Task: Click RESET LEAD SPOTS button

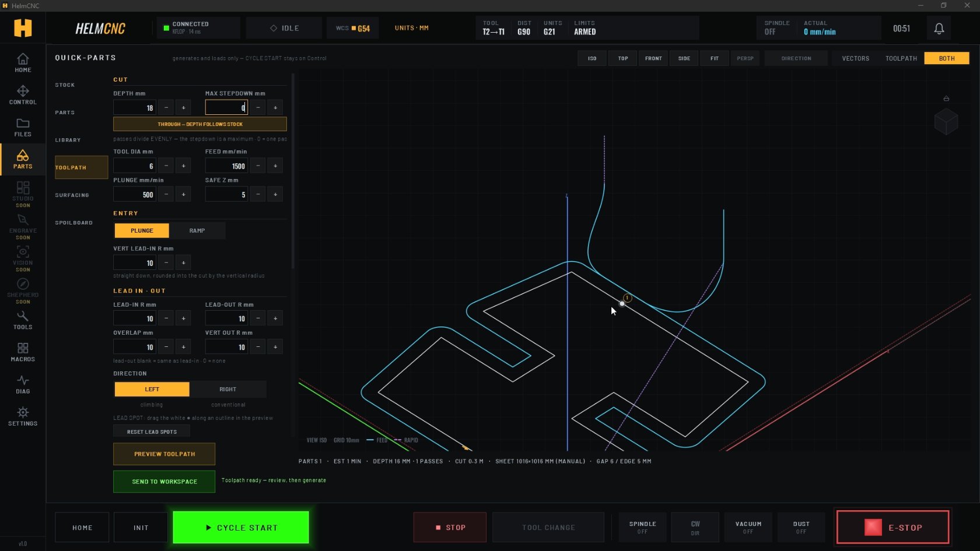Action: (152, 431)
